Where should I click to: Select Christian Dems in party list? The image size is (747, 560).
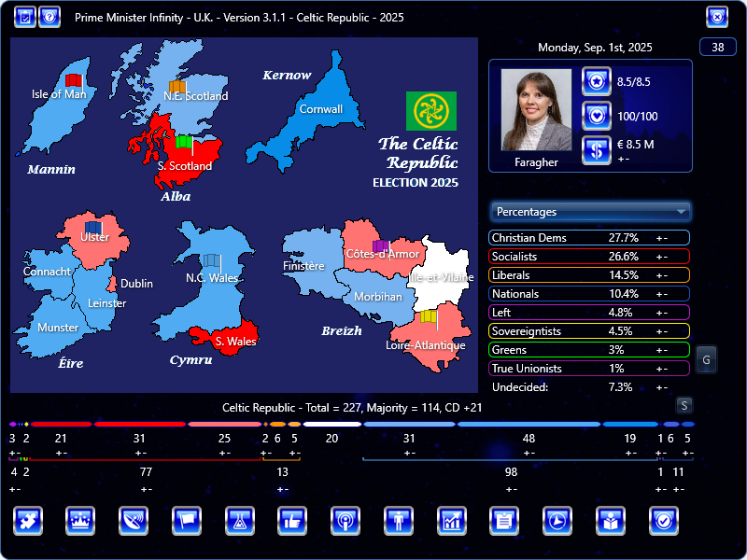click(588, 238)
